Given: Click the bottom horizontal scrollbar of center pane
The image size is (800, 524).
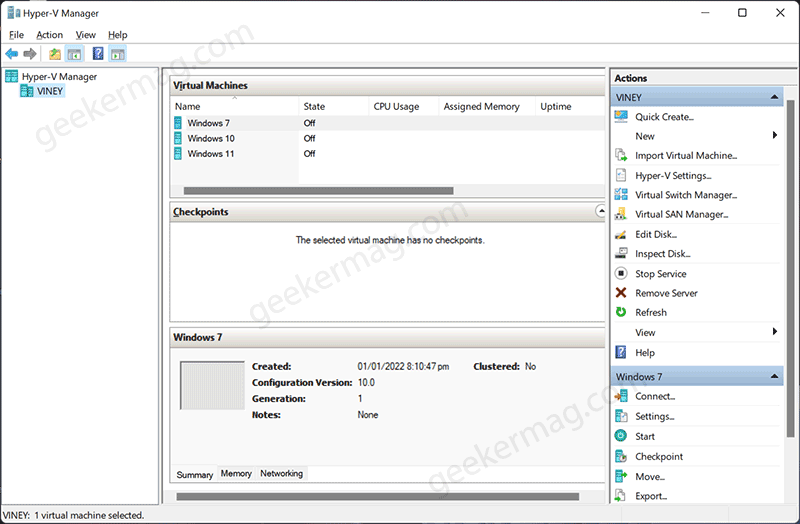Looking at the screenshot, I should (378, 496).
